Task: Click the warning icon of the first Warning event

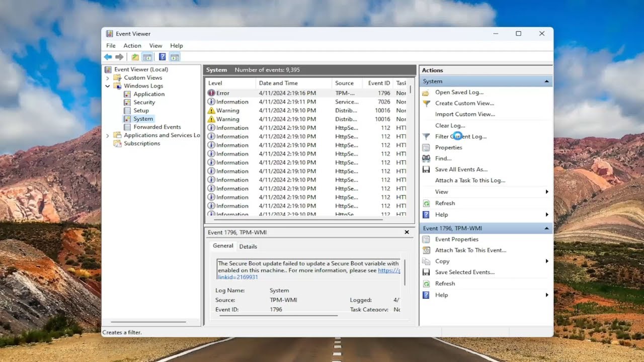Action: (211, 111)
